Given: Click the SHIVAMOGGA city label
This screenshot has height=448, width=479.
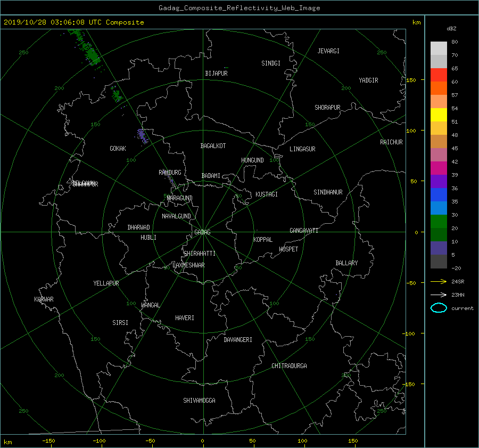Looking at the screenshot, I should point(199,400).
